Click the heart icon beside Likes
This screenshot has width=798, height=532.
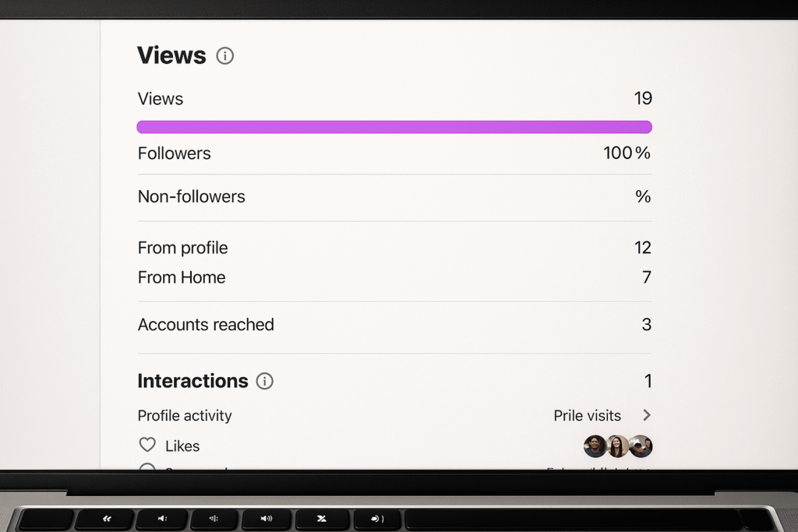click(x=147, y=445)
